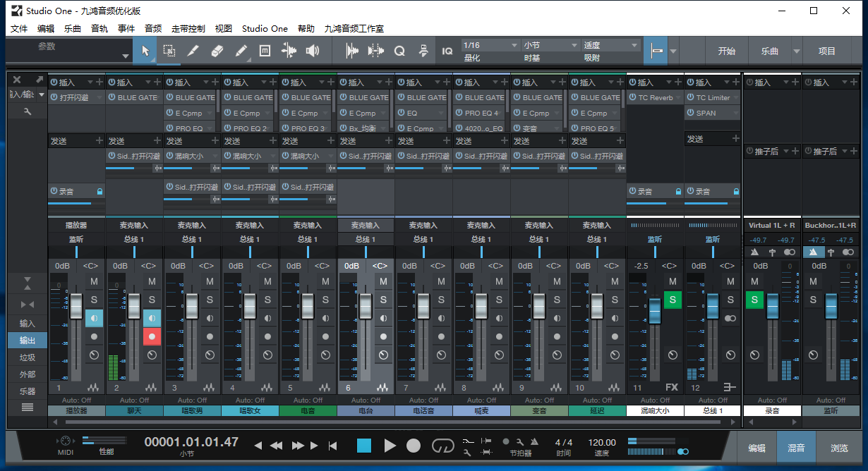Click the fader of channel 5 电音
Screen dimensions: 868x471
click(x=307, y=306)
